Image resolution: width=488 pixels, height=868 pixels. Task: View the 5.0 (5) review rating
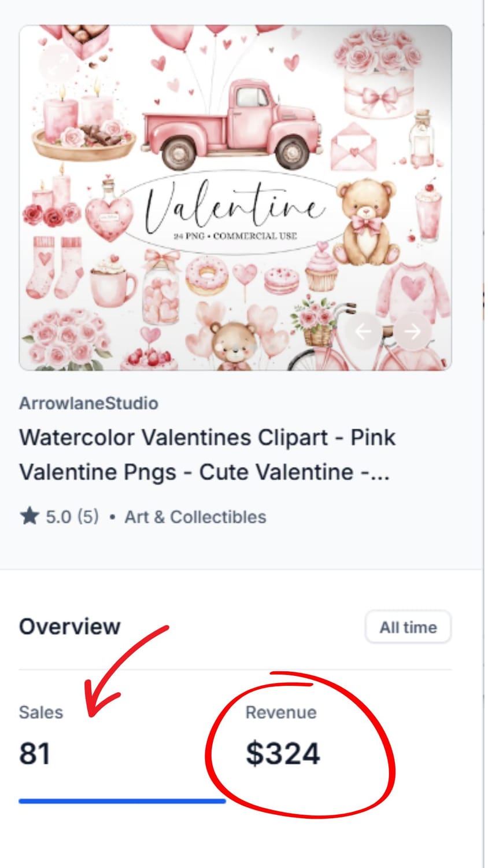tap(72, 517)
